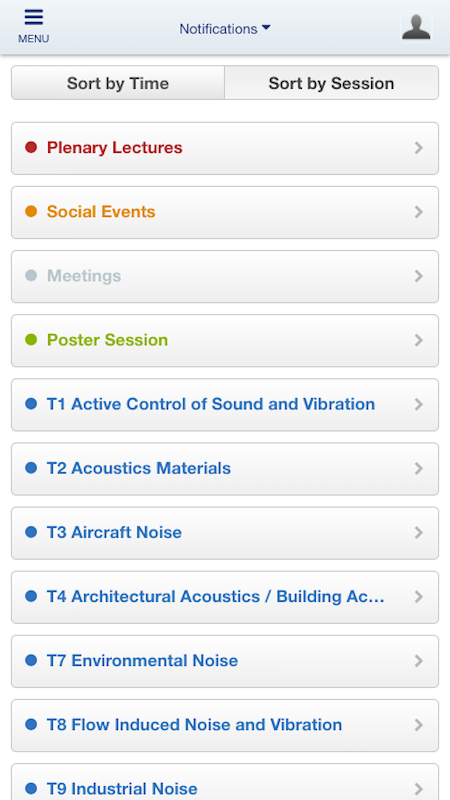Open T1 Active Control of Sound and Vibration
This screenshot has width=450, height=800.
(225, 405)
